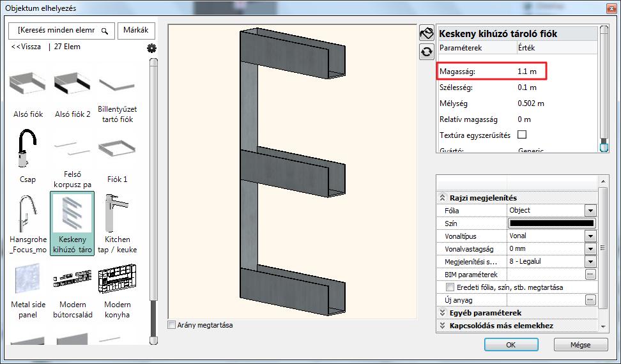Click the OK button

[511, 345]
